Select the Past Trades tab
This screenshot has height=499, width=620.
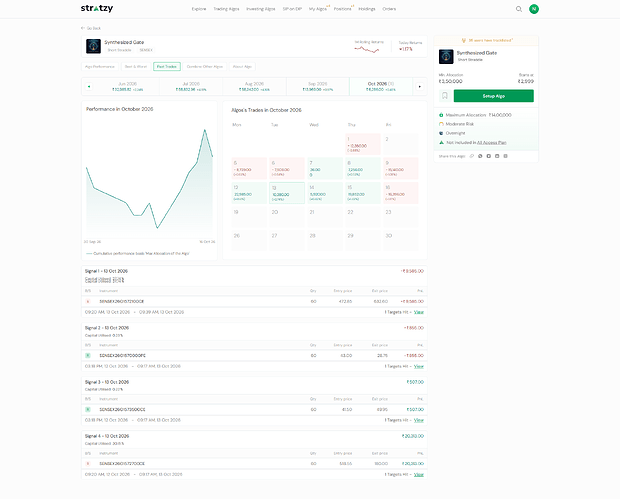point(167,66)
